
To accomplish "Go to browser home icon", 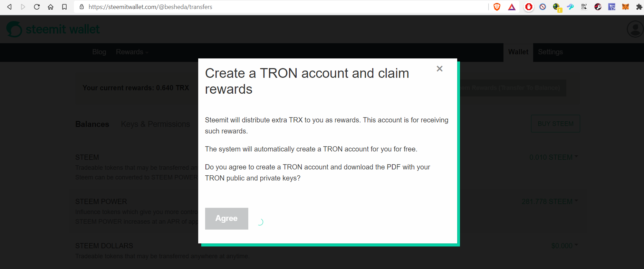I will pos(50,7).
